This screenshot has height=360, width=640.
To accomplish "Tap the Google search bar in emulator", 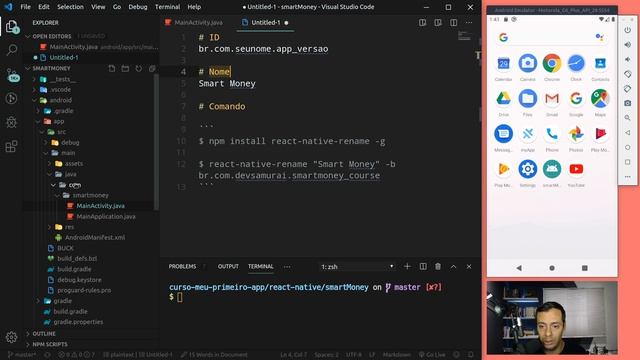I will [x=552, y=38].
